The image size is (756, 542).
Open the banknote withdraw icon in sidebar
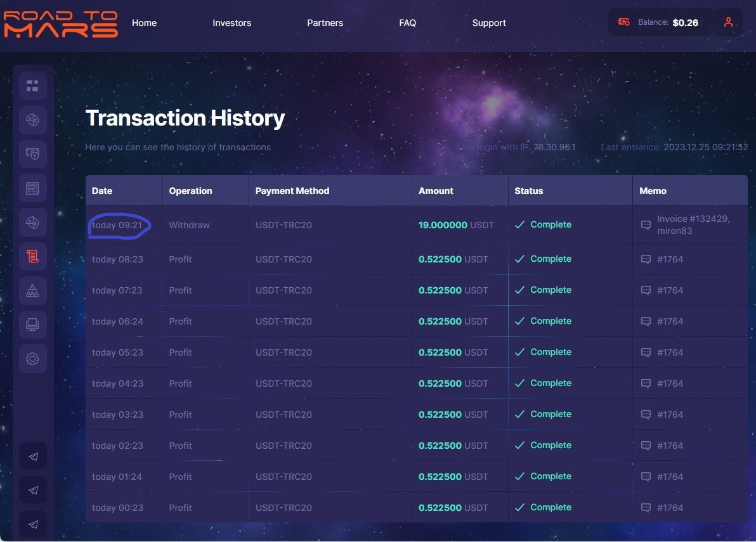33,153
